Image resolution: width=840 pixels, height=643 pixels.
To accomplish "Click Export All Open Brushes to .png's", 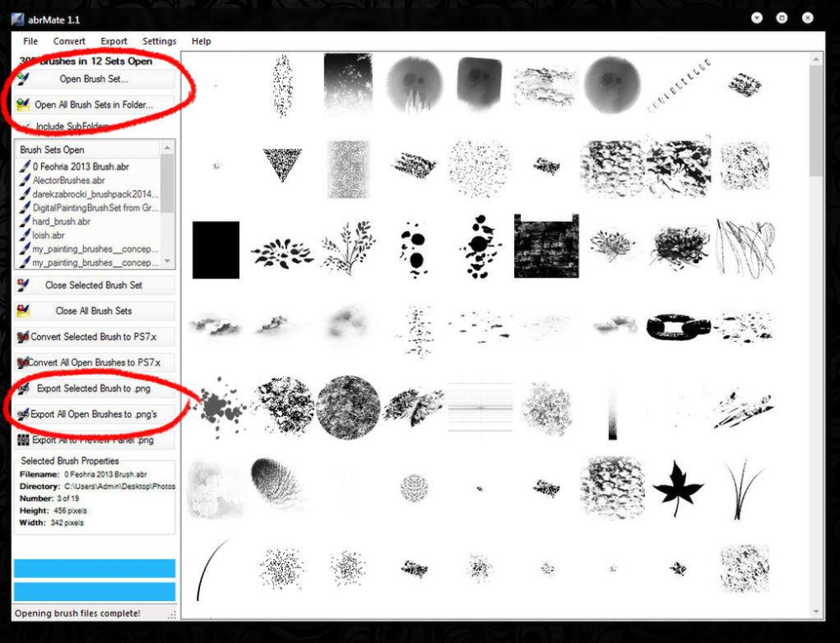I will click(x=94, y=414).
